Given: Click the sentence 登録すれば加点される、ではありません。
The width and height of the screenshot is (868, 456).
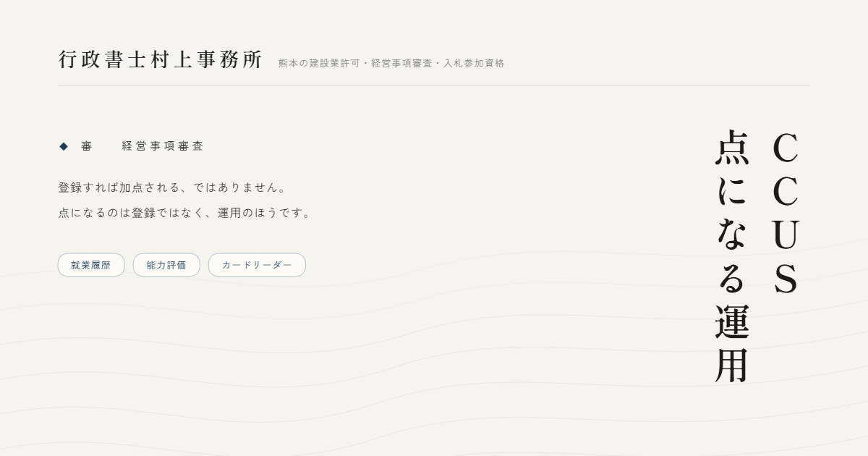Looking at the screenshot, I should (x=174, y=187).
